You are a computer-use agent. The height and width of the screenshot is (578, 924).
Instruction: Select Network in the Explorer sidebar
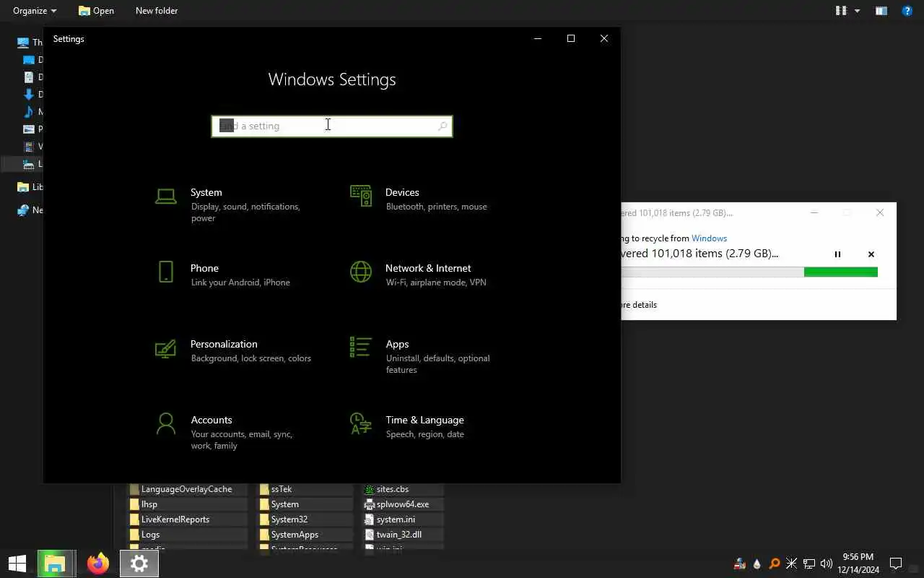coord(29,210)
